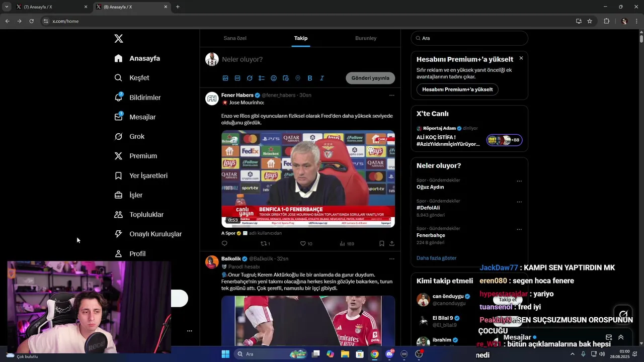Open Grok from sidebar

pyautogui.click(x=129, y=136)
